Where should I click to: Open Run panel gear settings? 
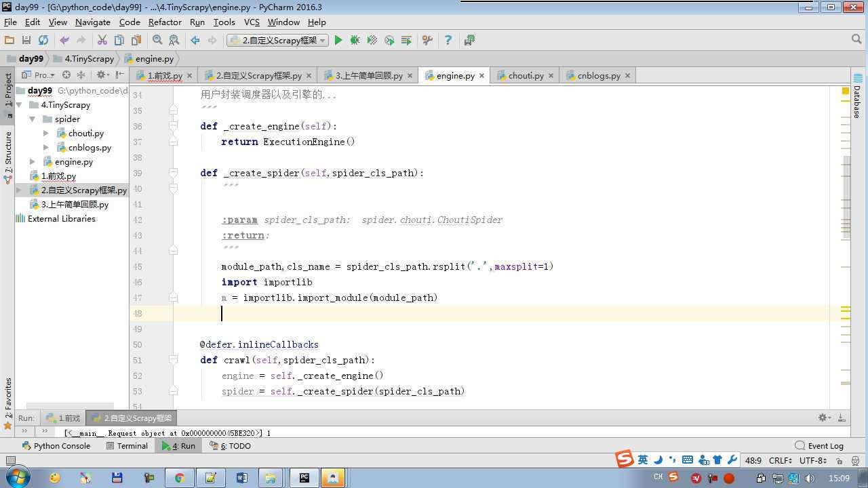(x=824, y=418)
